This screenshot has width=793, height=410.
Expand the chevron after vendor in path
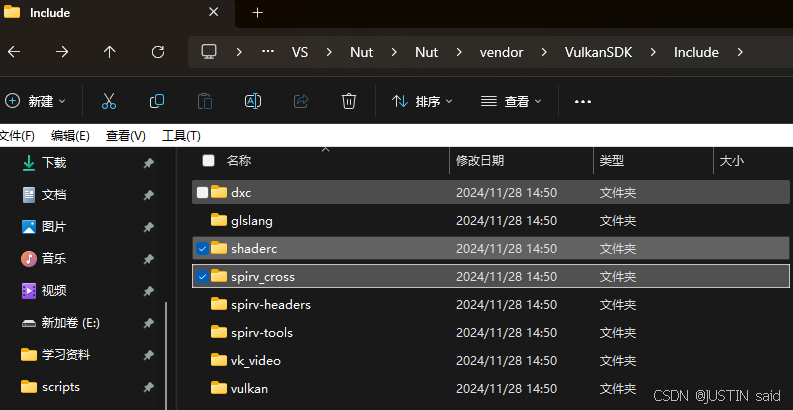point(544,52)
